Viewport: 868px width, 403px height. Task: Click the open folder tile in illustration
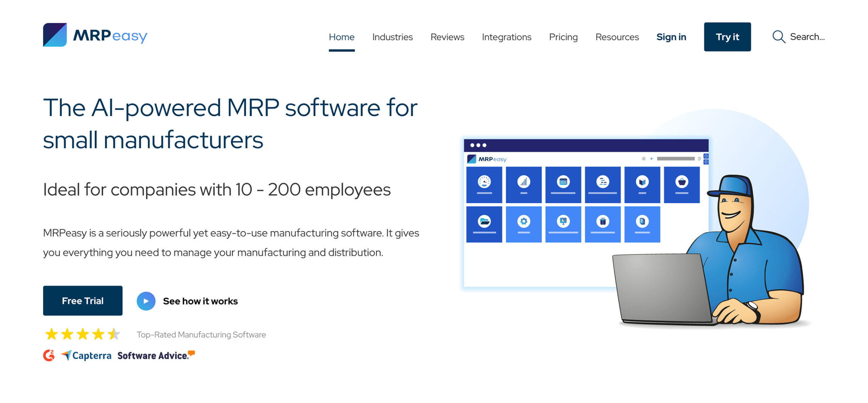(484, 224)
